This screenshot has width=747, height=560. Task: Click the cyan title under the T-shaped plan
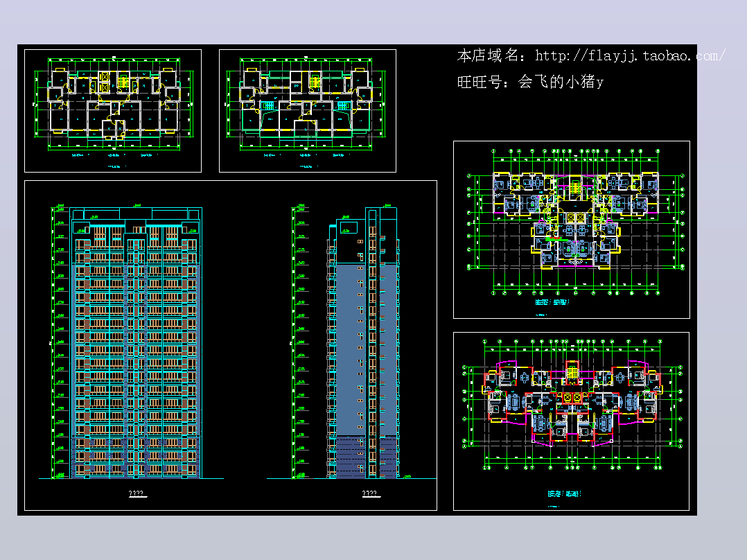pyautogui.click(x=552, y=301)
